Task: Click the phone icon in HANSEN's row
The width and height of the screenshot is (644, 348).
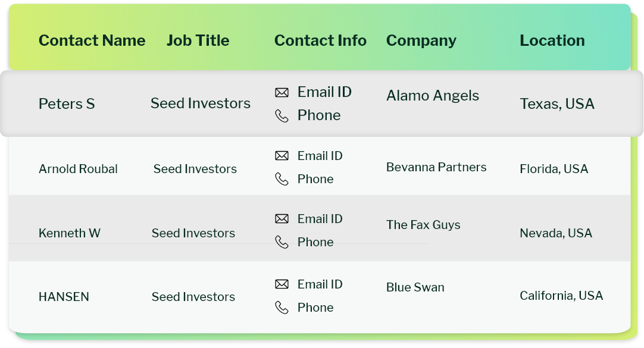Action: (x=282, y=308)
